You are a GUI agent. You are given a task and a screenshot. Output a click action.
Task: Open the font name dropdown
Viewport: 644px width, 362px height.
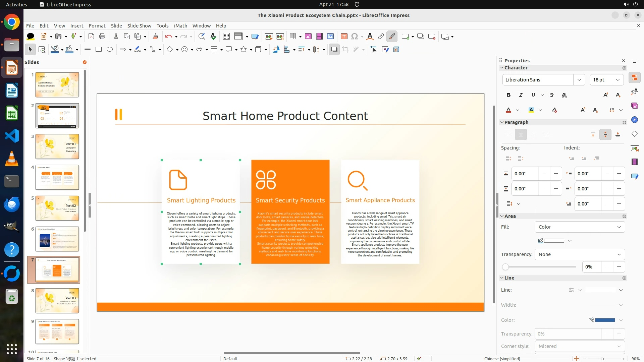[579, 80]
